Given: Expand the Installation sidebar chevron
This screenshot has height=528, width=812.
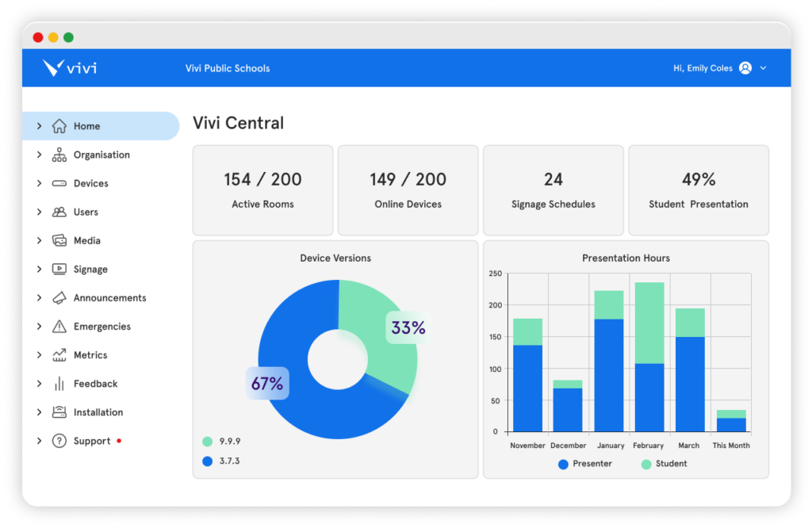Looking at the screenshot, I should (x=38, y=411).
